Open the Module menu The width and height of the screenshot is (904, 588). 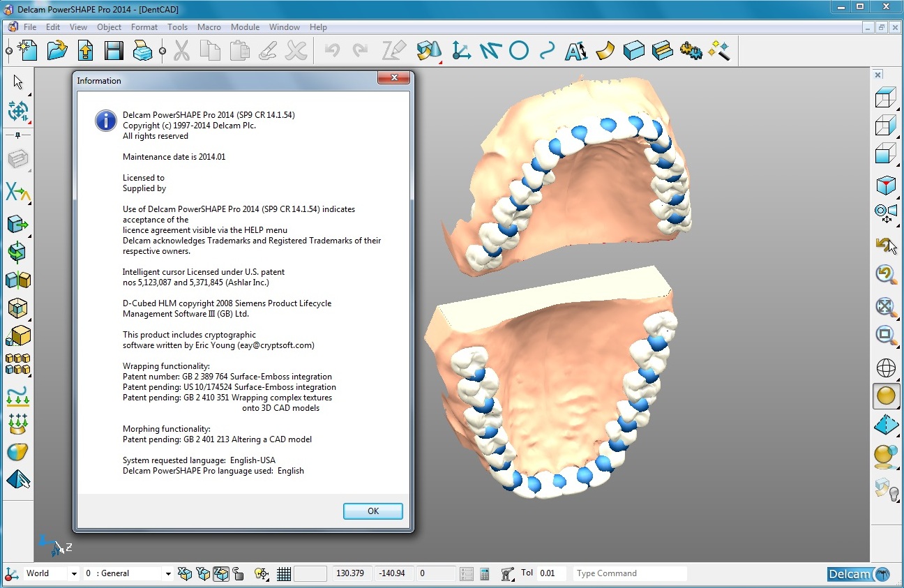(245, 27)
